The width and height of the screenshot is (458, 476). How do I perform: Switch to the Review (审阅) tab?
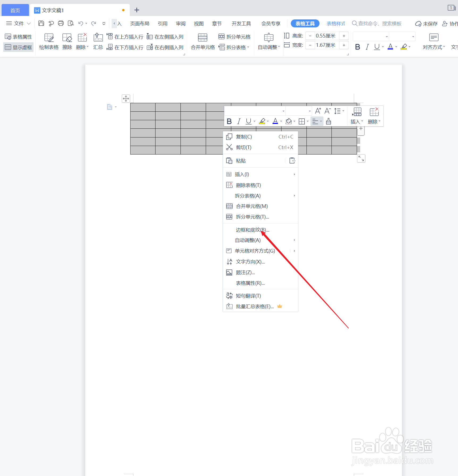pyautogui.click(x=181, y=24)
